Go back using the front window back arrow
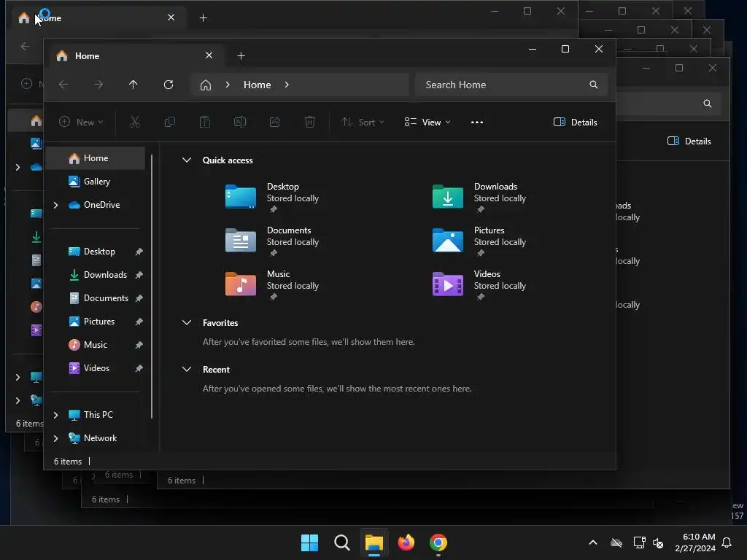Image resolution: width=747 pixels, height=560 pixels. click(63, 85)
